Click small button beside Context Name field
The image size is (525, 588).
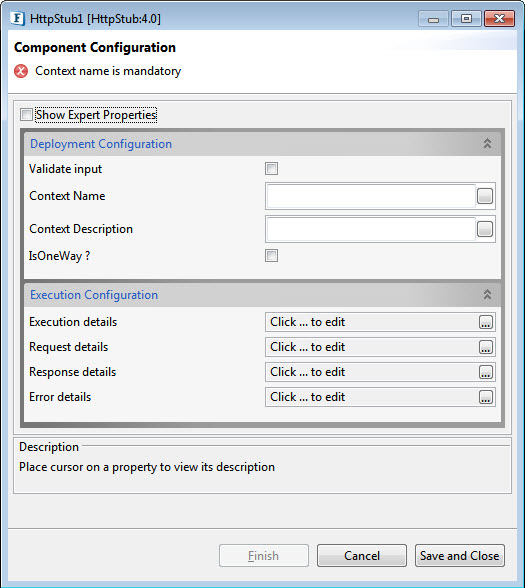[485, 196]
